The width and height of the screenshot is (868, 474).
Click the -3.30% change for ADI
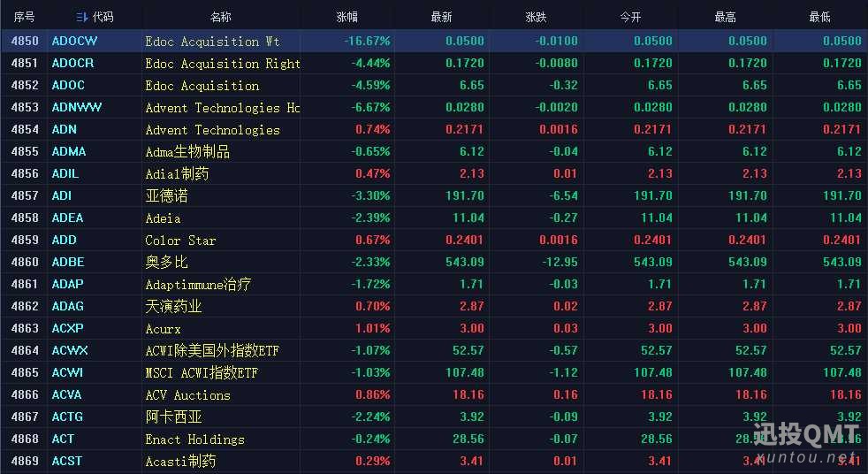pyautogui.click(x=370, y=196)
